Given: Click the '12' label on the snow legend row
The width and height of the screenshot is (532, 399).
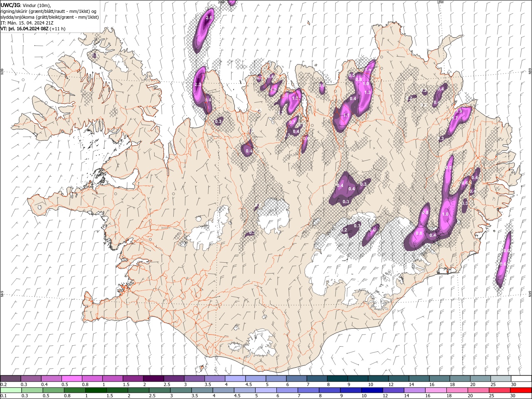Looking at the screenshot, I should tap(391, 384).
